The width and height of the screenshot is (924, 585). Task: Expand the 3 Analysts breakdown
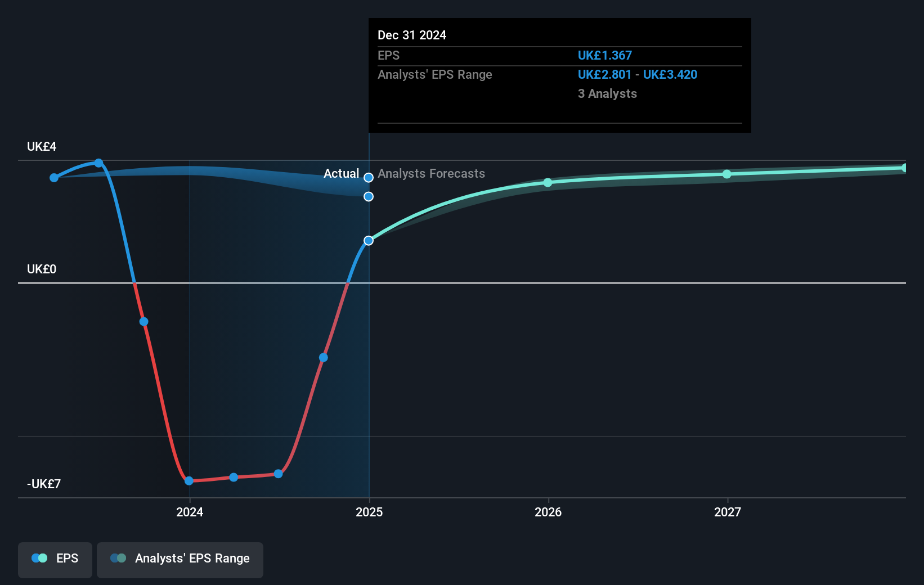coord(607,94)
